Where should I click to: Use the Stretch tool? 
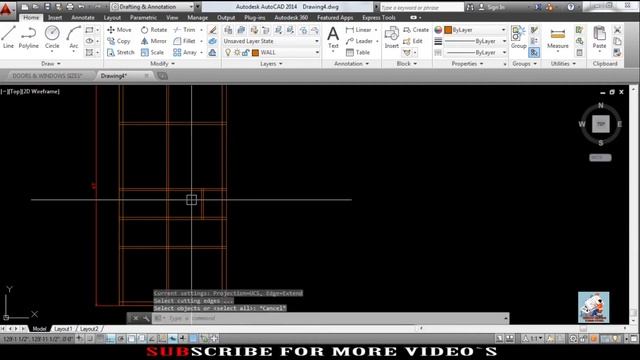tap(121, 53)
